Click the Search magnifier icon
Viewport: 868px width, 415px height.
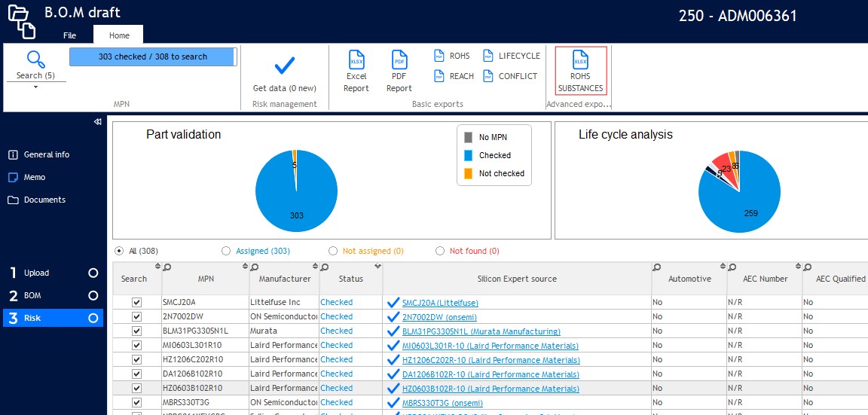point(36,60)
